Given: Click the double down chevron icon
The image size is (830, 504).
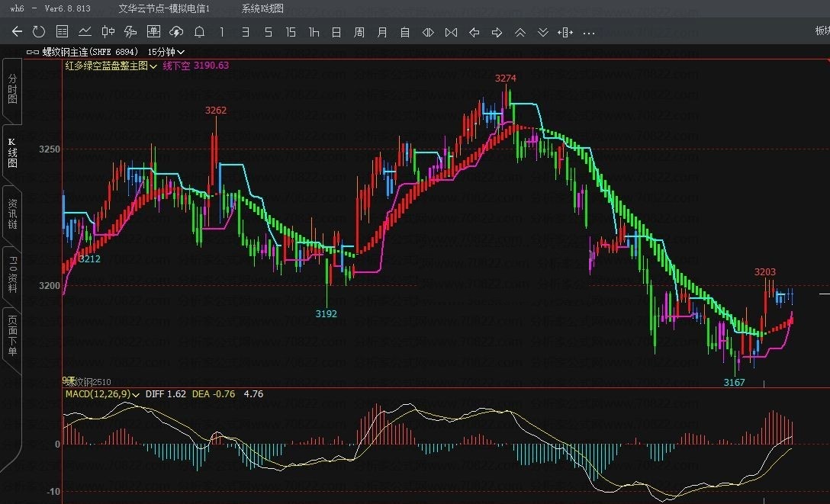Looking at the screenshot, I should pos(543,33).
